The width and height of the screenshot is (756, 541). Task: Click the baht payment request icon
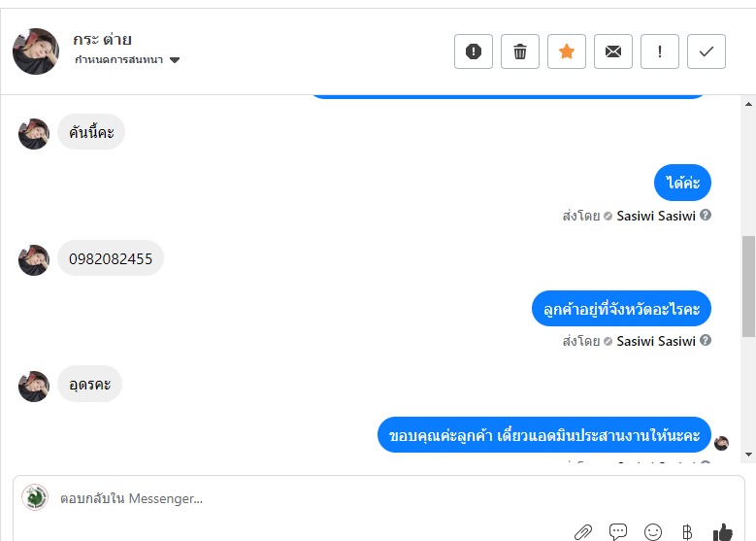point(687,532)
